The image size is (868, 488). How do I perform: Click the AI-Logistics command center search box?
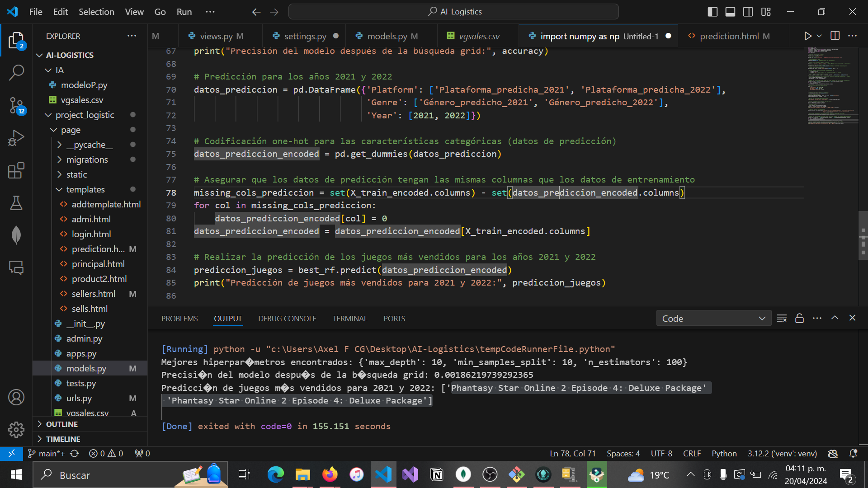point(453,12)
